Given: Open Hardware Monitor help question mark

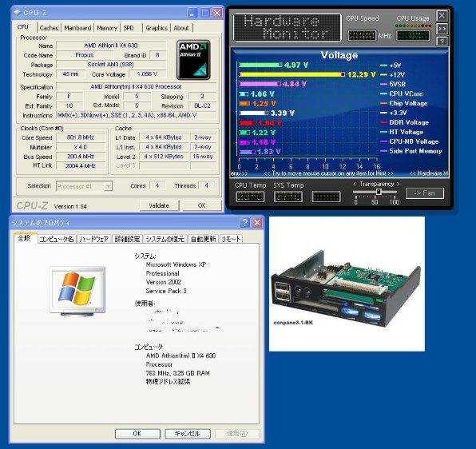Looking at the screenshot, I should click(442, 41).
